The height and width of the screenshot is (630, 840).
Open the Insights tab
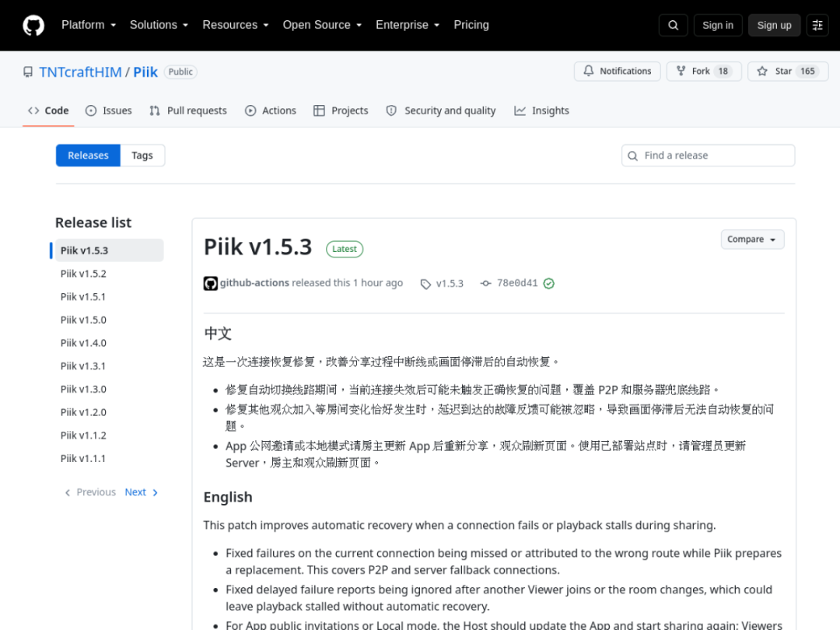click(x=541, y=110)
